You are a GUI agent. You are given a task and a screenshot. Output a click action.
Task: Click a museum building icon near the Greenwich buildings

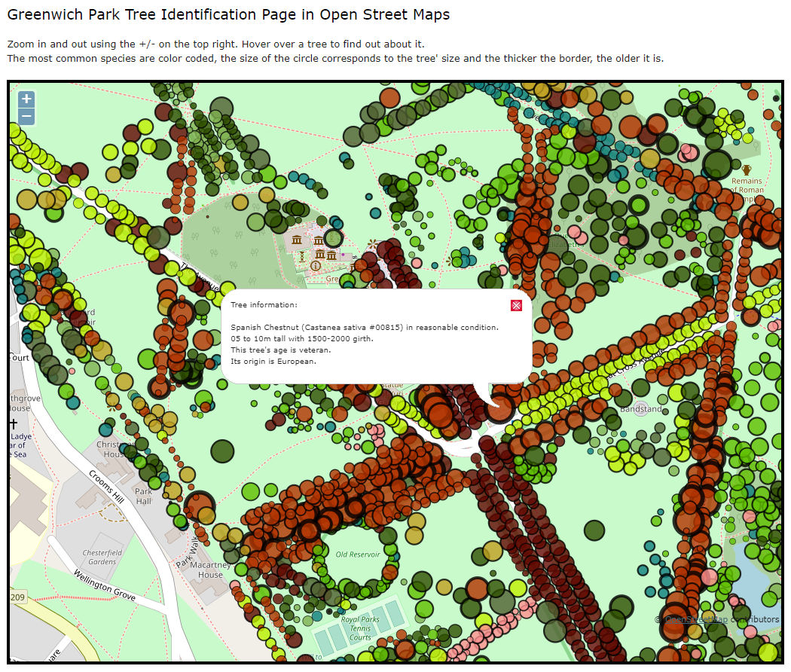(296, 240)
